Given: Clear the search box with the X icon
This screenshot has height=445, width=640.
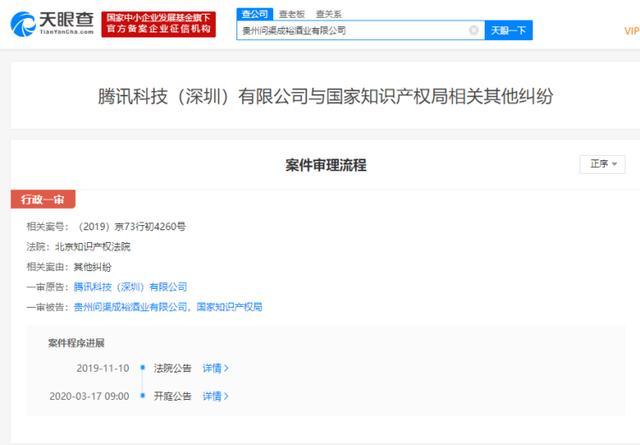Looking at the screenshot, I should point(473,30).
